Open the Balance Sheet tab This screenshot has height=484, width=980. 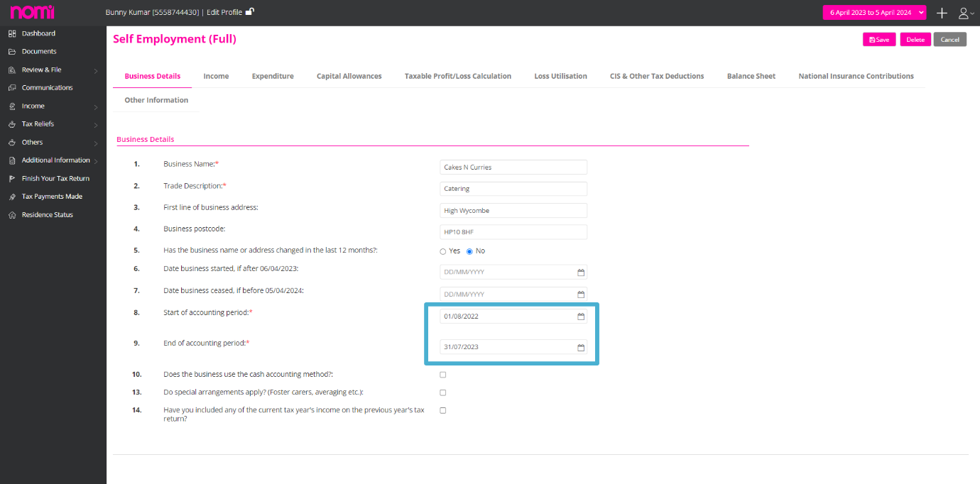[x=751, y=76]
